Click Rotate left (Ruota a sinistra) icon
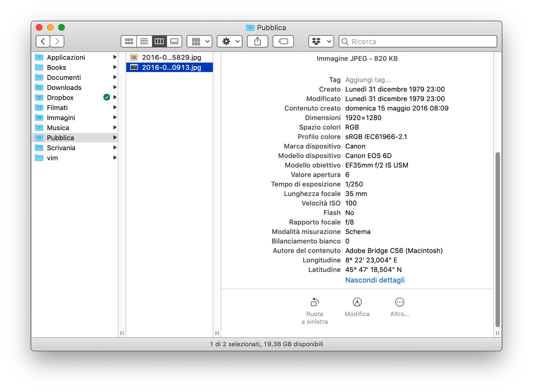 click(x=314, y=302)
